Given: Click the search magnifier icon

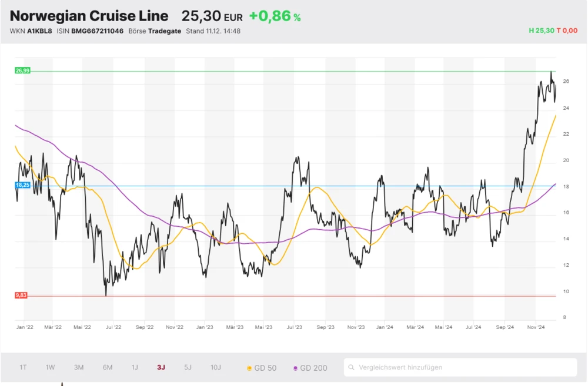Looking at the screenshot, I should click(x=352, y=368).
